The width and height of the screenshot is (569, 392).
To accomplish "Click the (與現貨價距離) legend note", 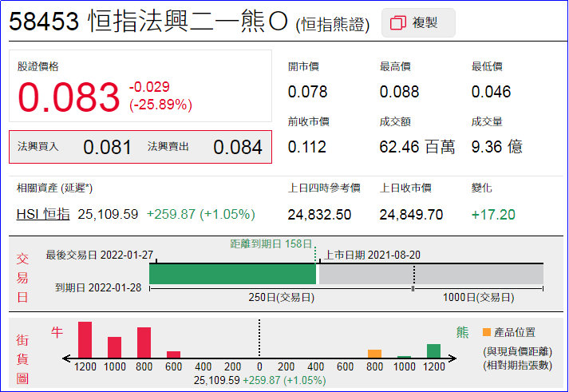I will click(x=517, y=351).
